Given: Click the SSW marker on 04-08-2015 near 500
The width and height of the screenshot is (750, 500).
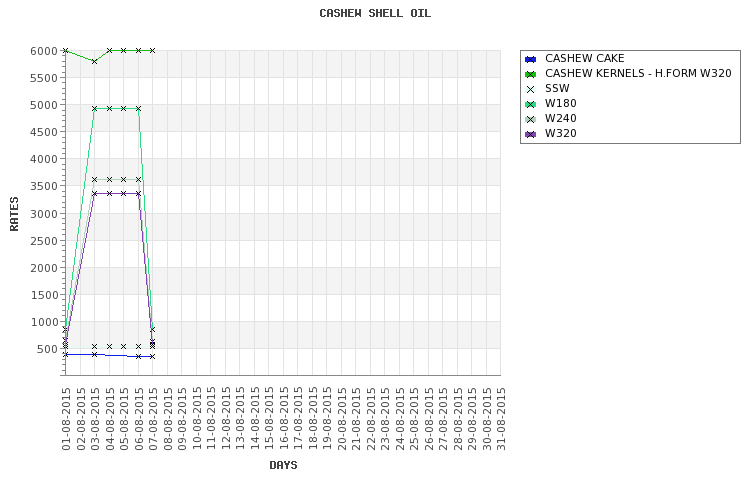Looking at the screenshot, I should [109, 346].
